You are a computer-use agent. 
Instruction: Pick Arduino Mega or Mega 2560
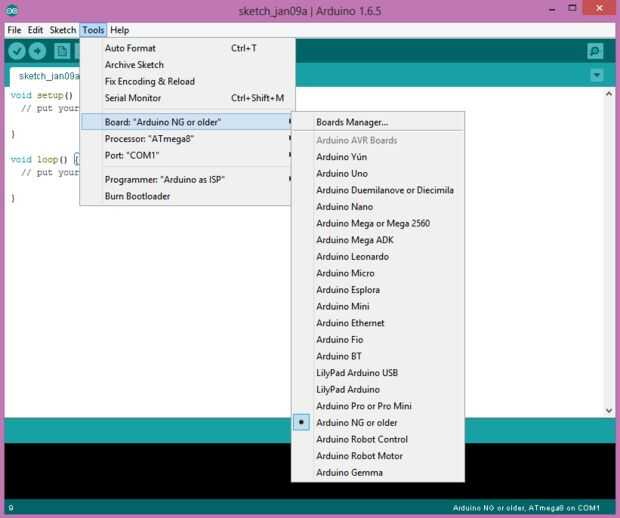point(378,223)
